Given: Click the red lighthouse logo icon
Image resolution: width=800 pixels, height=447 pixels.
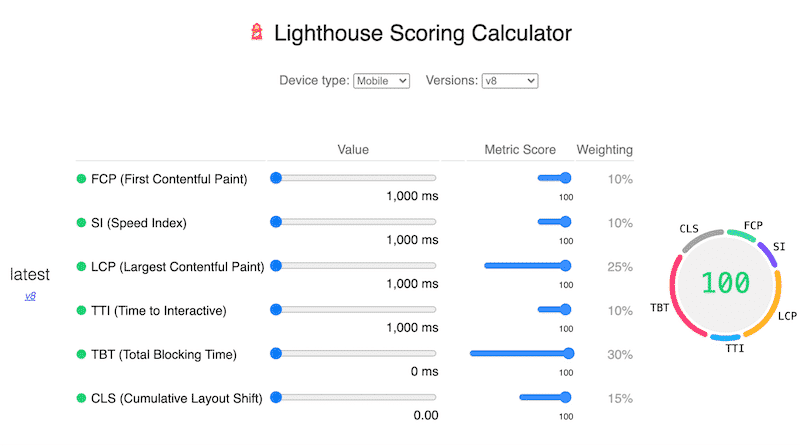Looking at the screenshot, I should 258,33.
